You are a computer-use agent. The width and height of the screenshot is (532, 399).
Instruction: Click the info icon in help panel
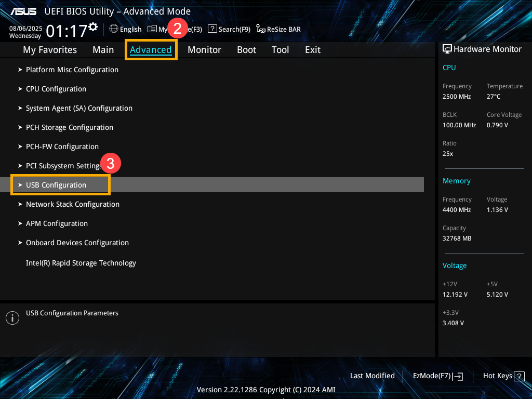click(x=12, y=318)
